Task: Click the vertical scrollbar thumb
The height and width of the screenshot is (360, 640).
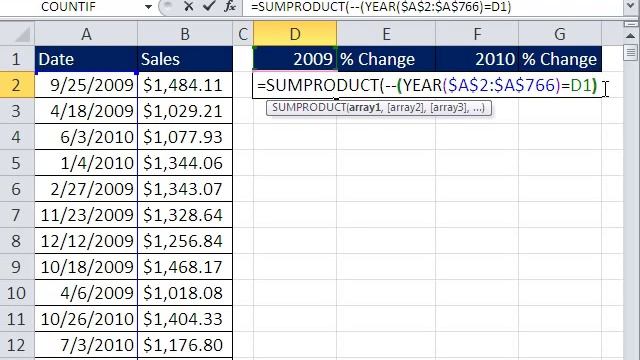Action: click(631, 53)
